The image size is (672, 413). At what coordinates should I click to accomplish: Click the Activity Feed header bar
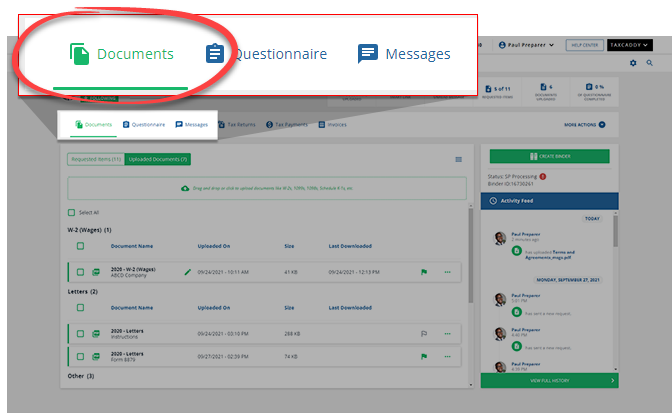tap(549, 201)
